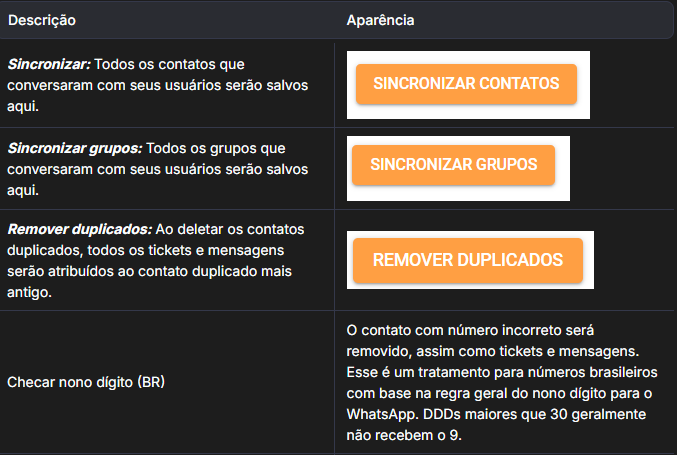
Task: Click the bold 'Remover duplicados:' label
Action: click(x=78, y=229)
